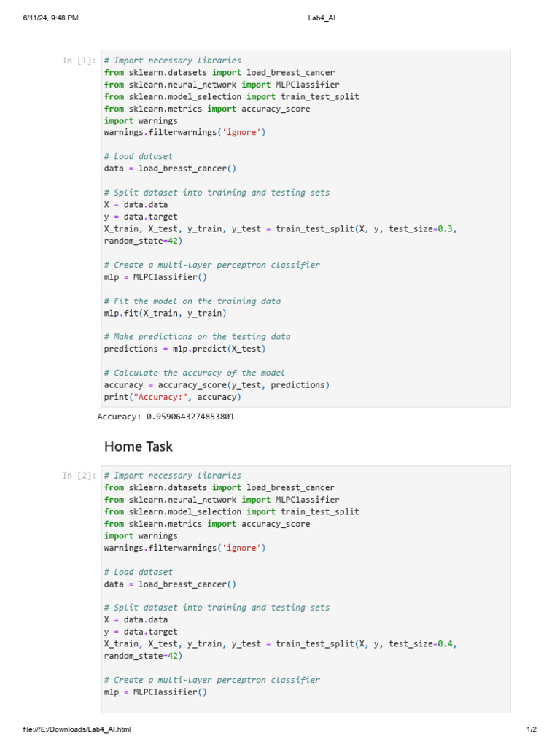The height and width of the screenshot is (747, 560).
Task: Click the In [2] cell prompt label
Action: [79, 476]
